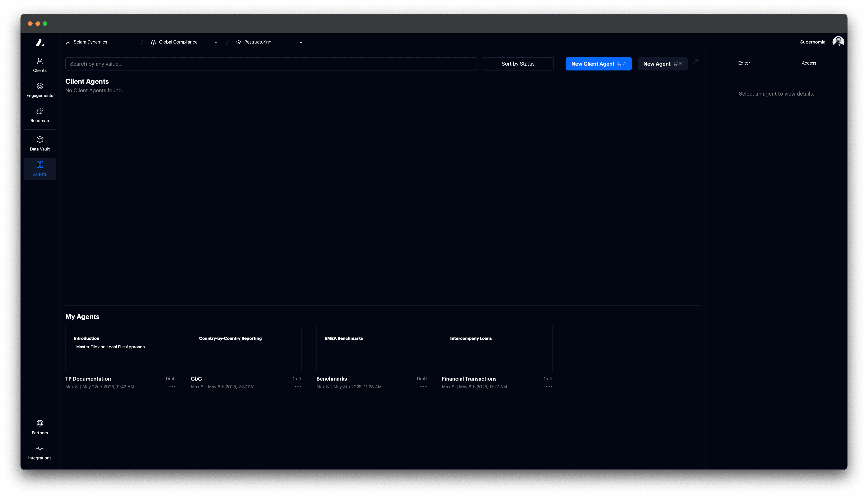Image resolution: width=868 pixels, height=497 pixels.
Task: Click the New Agent button
Action: (x=662, y=63)
